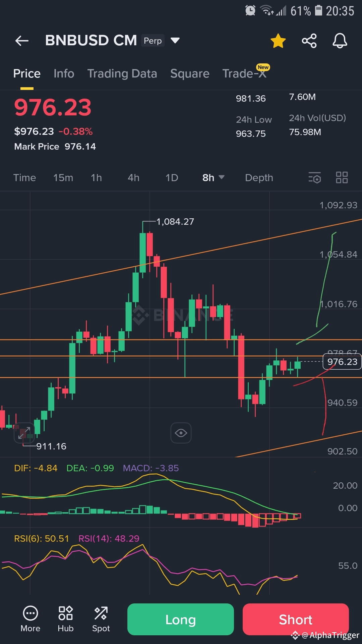This screenshot has height=644, width=362.
Task: Tap the 911.16 low price marker
Action: pos(51,446)
